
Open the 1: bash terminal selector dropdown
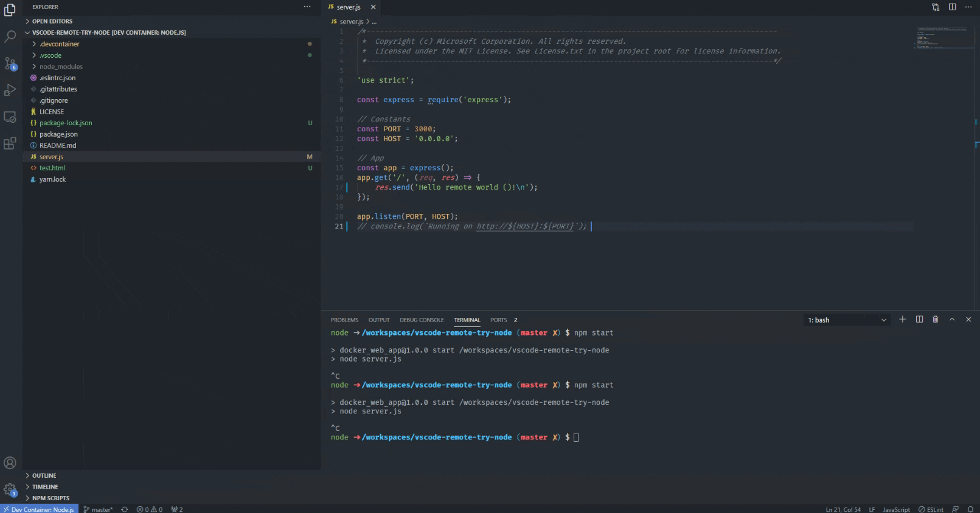tap(847, 320)
